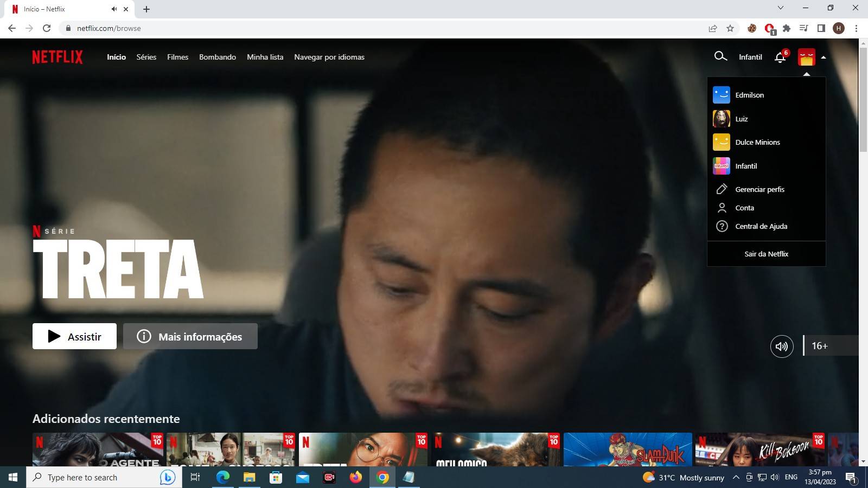Open Microsoft Store from the taskbar
This screenshot has width=868, height=488.
[276, 477]
